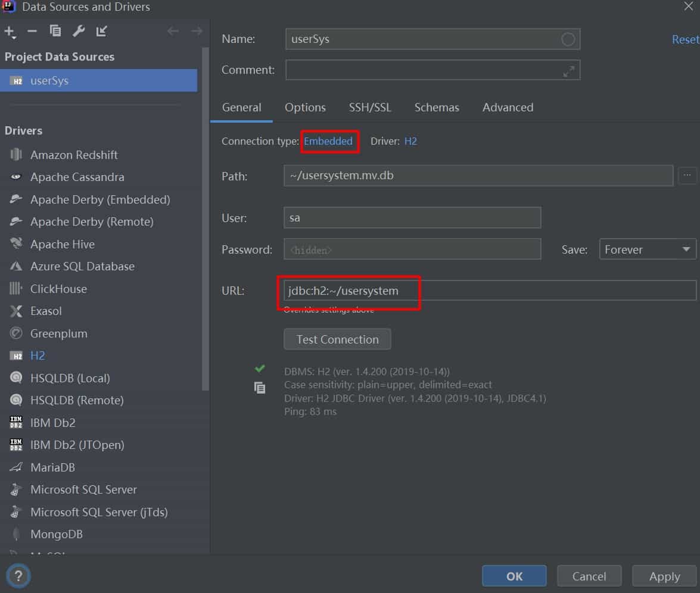Select Apache Cassandra driver

(x=77, y=177)
